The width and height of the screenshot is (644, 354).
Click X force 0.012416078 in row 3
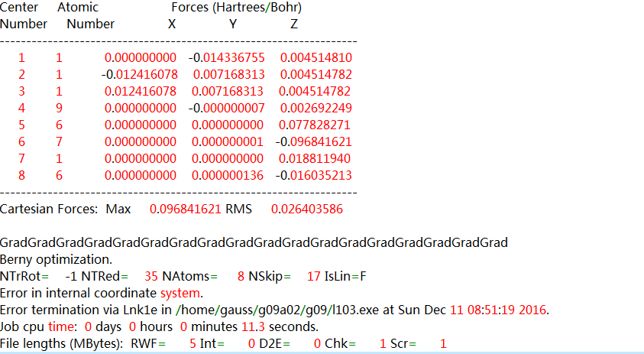141,91
